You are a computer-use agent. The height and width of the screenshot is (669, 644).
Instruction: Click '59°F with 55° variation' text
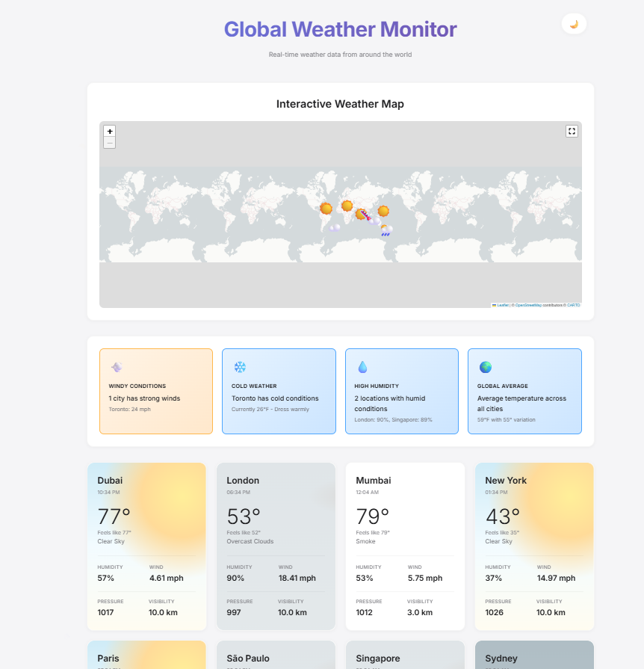tap(507, 420)
